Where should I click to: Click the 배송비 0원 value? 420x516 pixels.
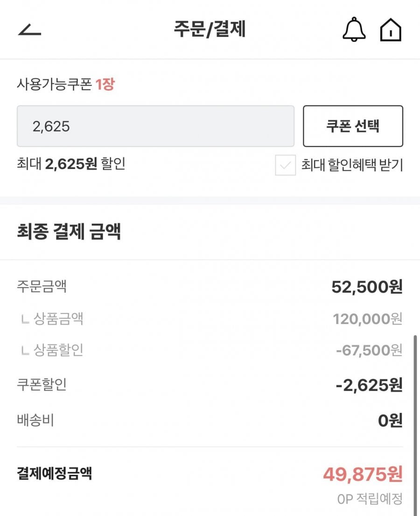(x=390, y=421)
